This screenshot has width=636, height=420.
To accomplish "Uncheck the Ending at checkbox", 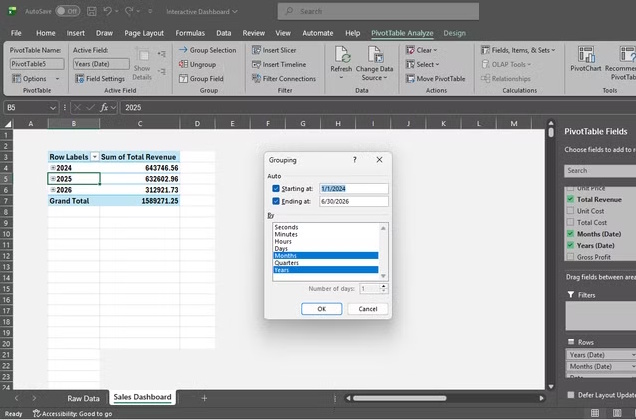I will (x=276, y=201).
